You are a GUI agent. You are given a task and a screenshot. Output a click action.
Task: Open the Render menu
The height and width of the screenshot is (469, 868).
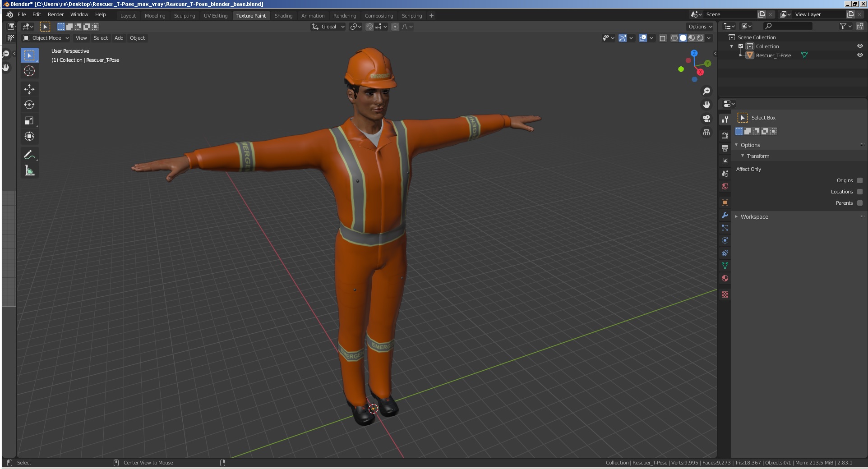[x=55, y=14]
